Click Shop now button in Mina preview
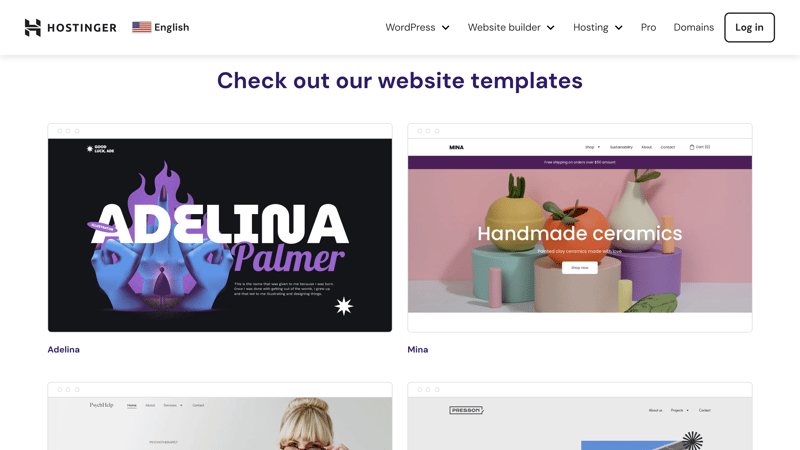Image resolution: width=800 pixels, height=450 pixels. point(580,267)
